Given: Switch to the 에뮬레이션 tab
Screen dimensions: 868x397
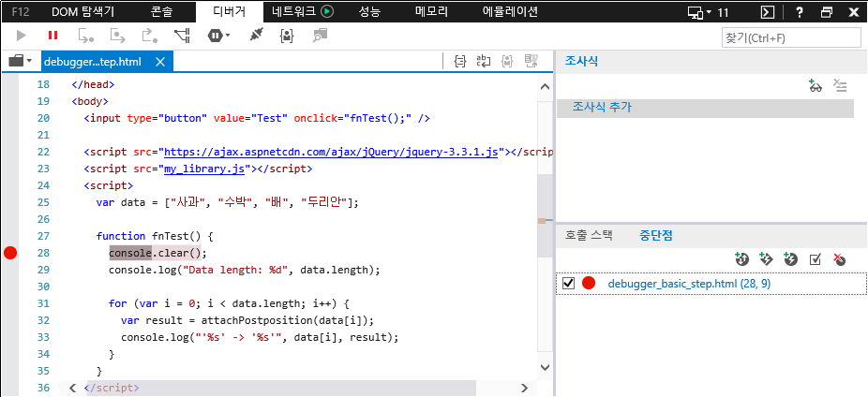Looking at the screenshot, I should pyautogui.click(x=510, y=11).
